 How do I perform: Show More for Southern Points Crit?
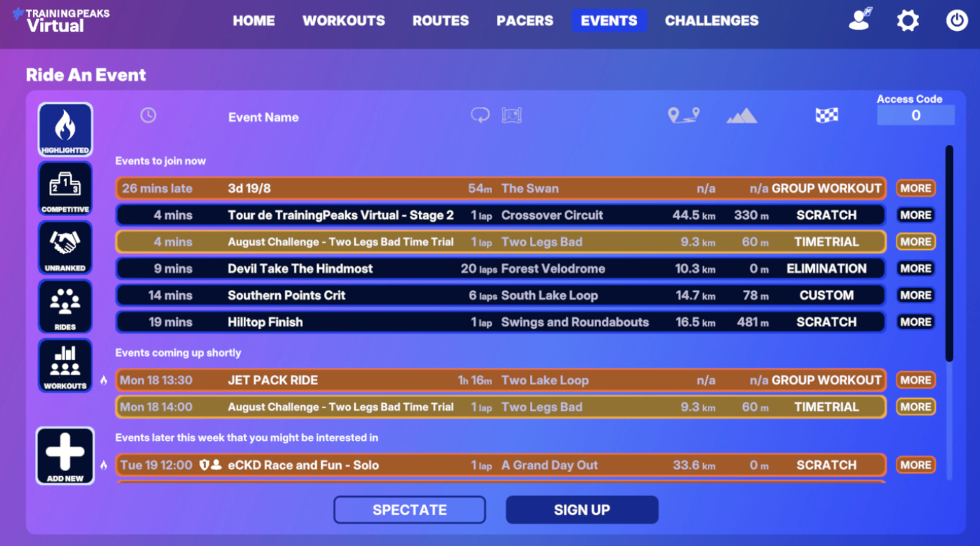tap(916, 296)
